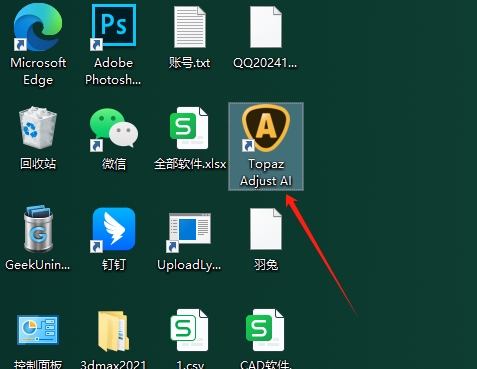Click the '微信' label text
Image resolution: width=477 pixels, height=369 pixels.
pyautogui.click(x=114, y=164)
